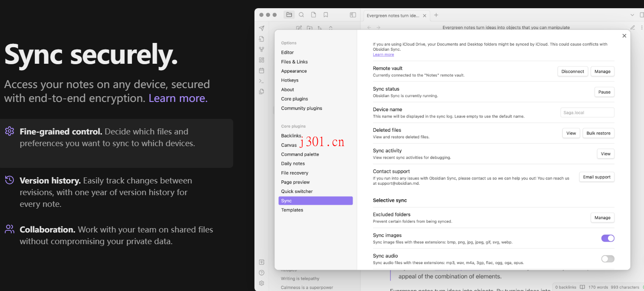Open note more options vertical dots
644x291 pixels.
(642, 27)
